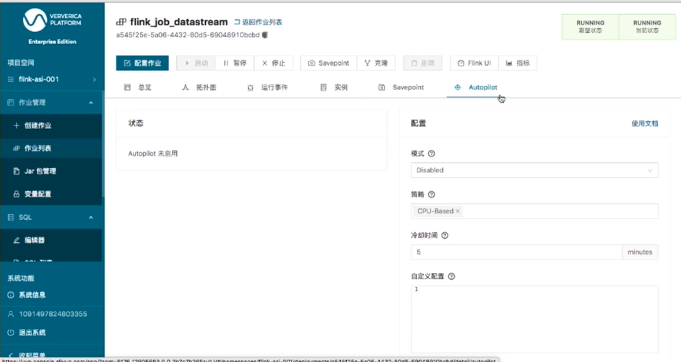Switch to the 拓扑图 tab
This screenshot has height=362, width=682.
point(199,87)
